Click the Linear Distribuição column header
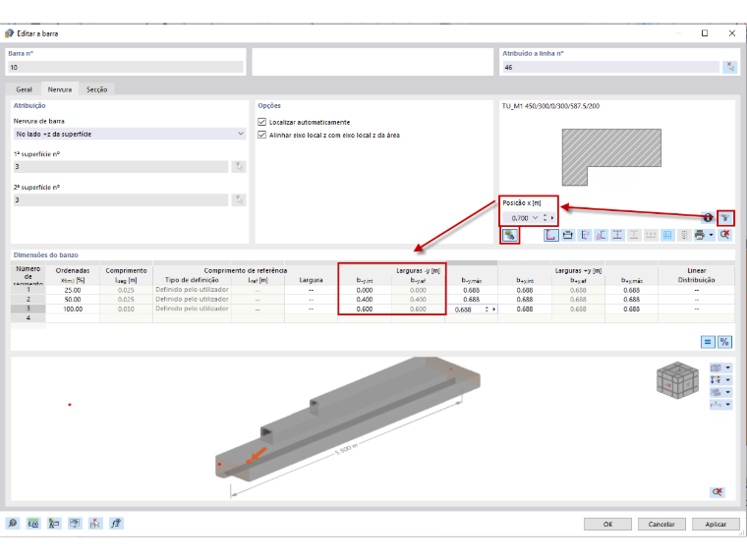 [x=697, y=275]
